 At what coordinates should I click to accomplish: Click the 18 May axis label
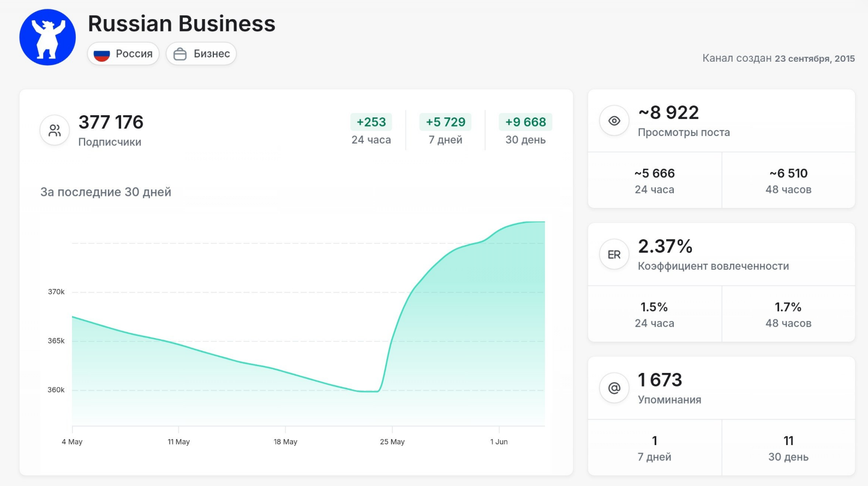pos(285,442)
